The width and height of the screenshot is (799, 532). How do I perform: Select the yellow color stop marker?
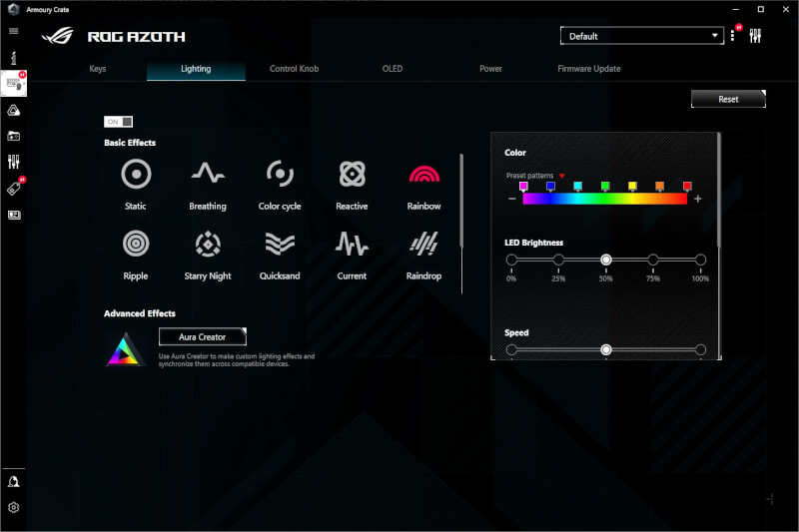coord(632,187)
